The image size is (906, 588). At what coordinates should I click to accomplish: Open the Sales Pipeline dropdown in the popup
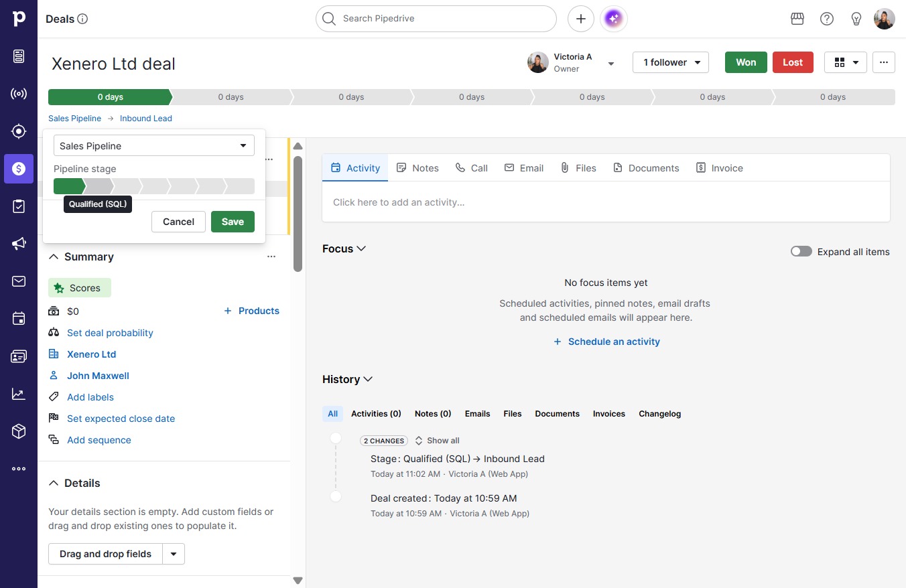[154, 146]
